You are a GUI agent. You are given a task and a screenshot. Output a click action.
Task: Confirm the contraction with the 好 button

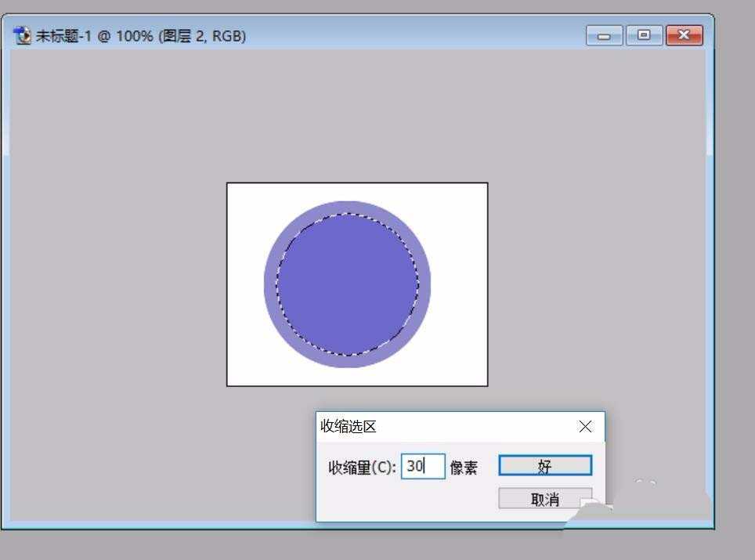(544, 464)
